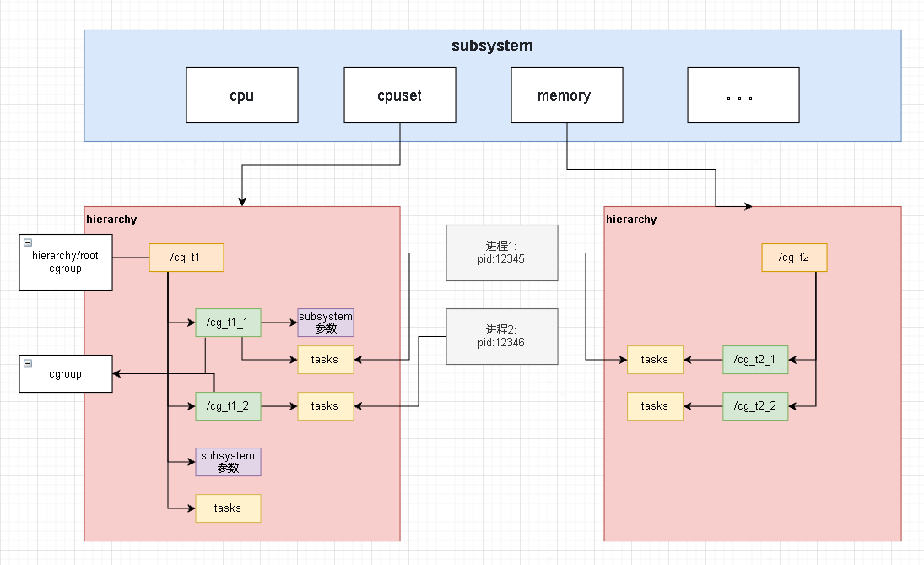Select the /cg_t1 node
The width and height of the screenshot is (924, 565).
[186, 257]
